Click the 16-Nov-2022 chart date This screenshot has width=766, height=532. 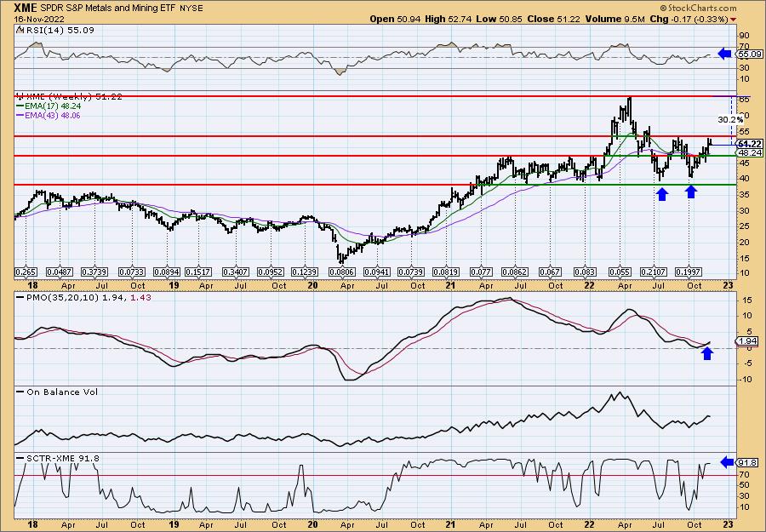(x=38, y=19)
